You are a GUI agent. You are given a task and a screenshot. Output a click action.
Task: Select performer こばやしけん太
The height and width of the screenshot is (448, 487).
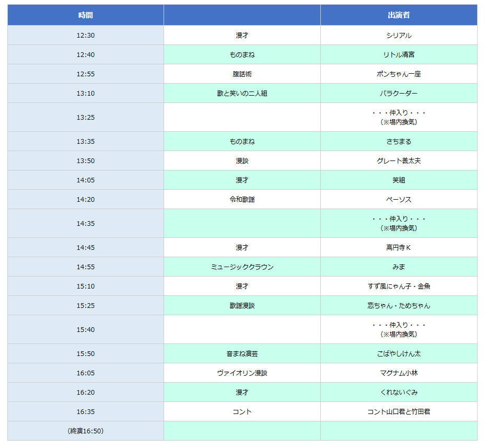(x=399, y=353)
